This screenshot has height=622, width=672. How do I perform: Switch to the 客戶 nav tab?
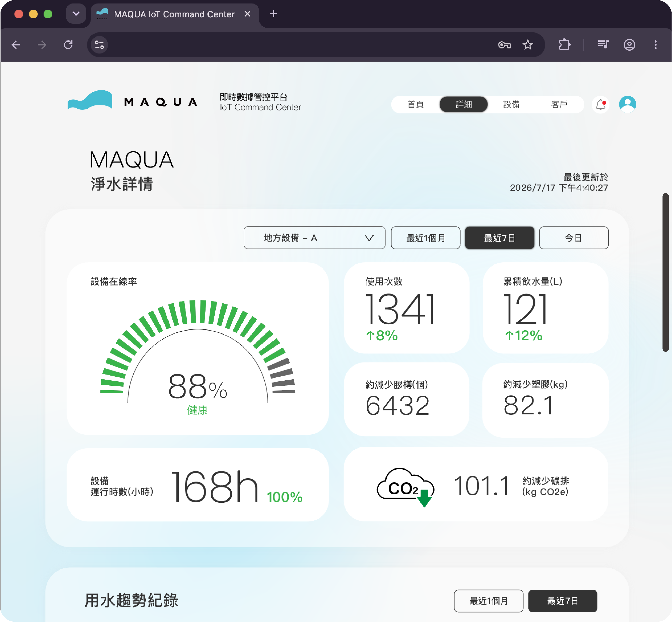point(559,104)
